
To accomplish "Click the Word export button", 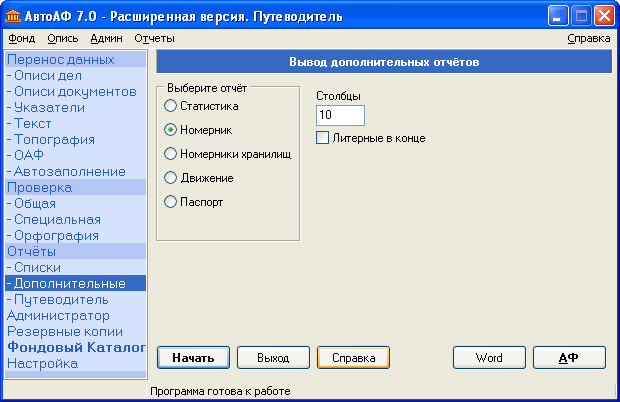I will 489,358.
